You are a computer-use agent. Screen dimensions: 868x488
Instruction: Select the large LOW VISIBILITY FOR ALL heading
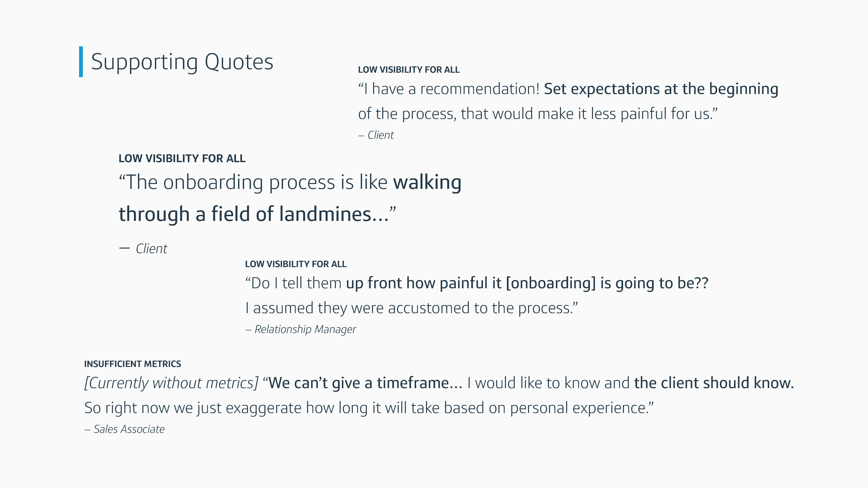point(182,158)
